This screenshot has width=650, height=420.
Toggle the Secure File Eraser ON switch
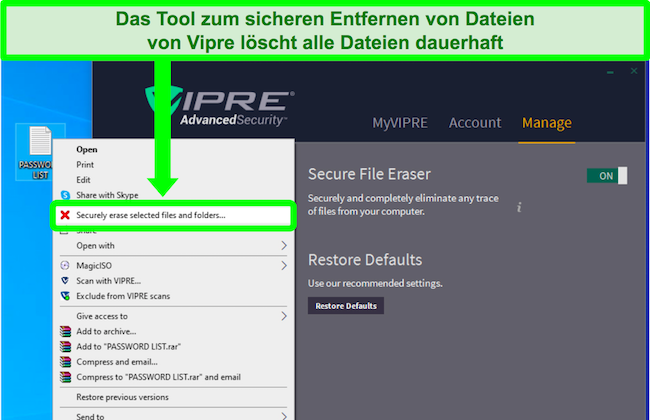(x=607, y=176)
